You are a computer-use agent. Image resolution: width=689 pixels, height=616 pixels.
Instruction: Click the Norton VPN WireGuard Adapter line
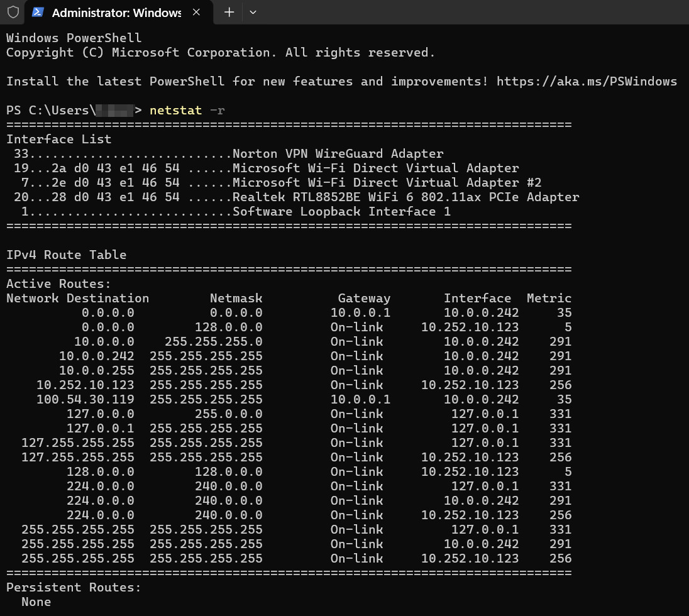[x=228, y=154]
